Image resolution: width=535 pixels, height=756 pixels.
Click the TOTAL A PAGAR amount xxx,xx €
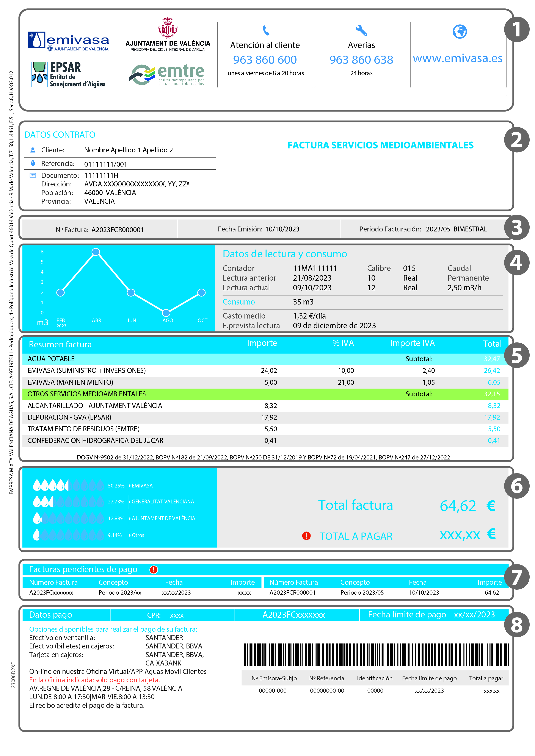468,534
